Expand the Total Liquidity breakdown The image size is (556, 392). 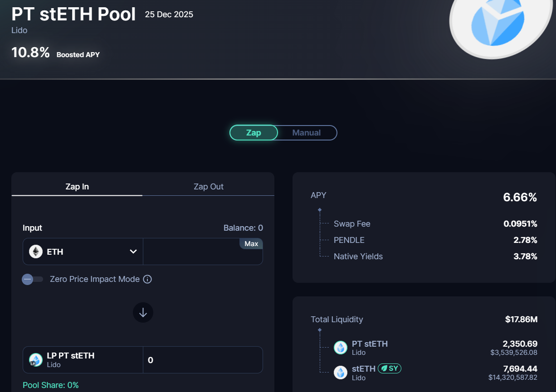320,330
